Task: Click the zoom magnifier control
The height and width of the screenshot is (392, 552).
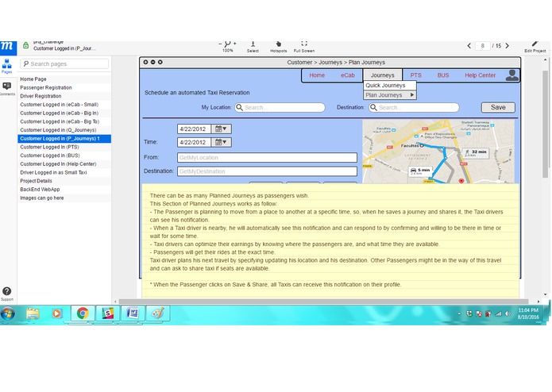Action: 227,46
